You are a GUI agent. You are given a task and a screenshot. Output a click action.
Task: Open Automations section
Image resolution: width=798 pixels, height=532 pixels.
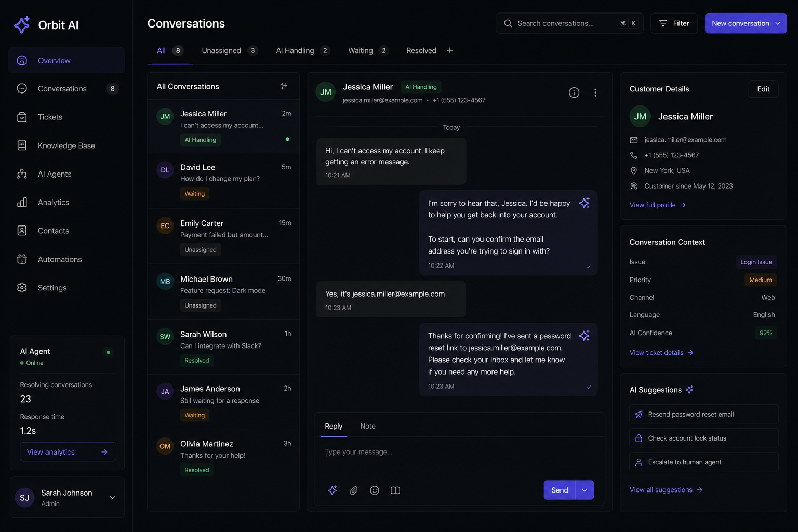click(66, 259)
